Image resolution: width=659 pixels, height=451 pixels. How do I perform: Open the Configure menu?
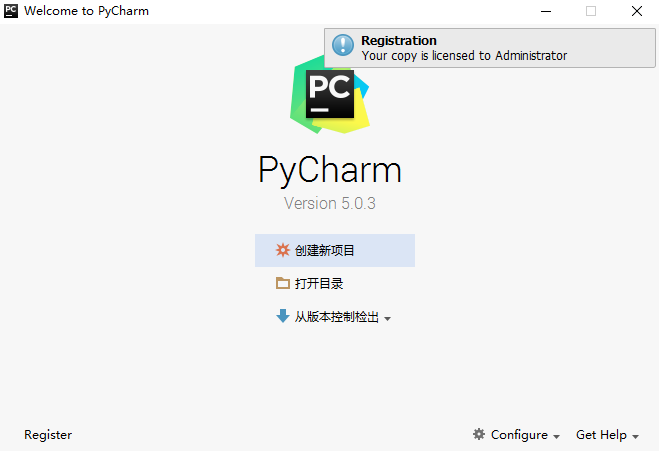coord(519,435)
